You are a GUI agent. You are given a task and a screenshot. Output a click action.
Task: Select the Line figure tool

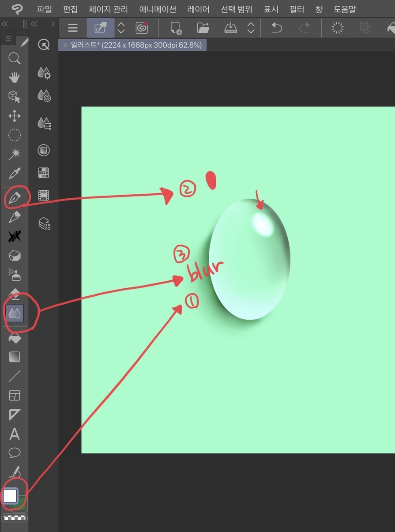pos(15,376)
